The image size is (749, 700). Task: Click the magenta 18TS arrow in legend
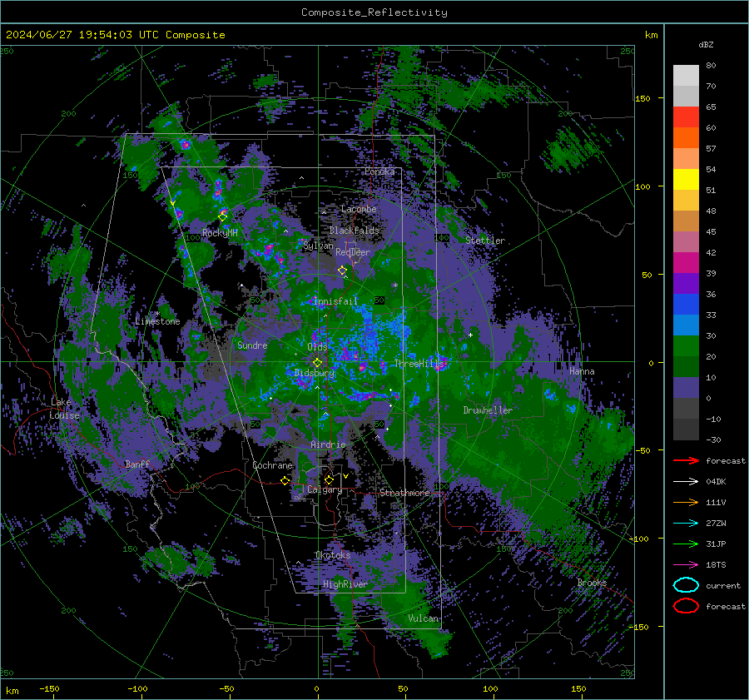[x=686, y=565]
